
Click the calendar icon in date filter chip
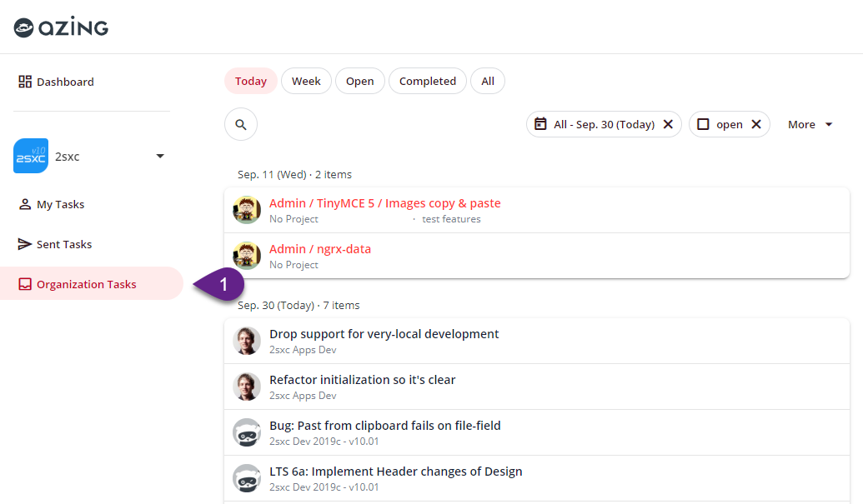[540, 124]
